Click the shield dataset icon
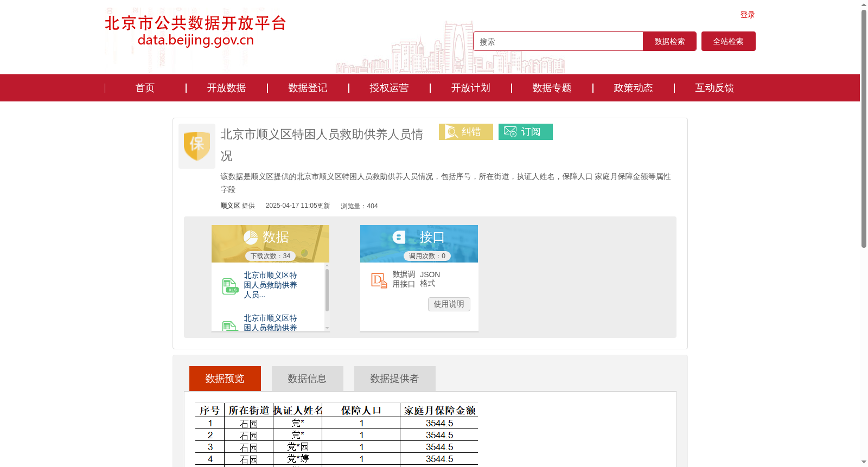Image resolution: width=868 pixels, height=467 pixels. tap(197, 146)
